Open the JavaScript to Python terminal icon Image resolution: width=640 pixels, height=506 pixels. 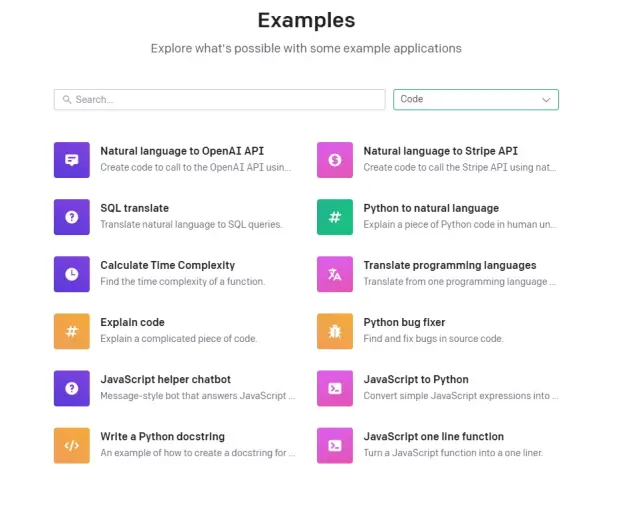coord(335,388)
